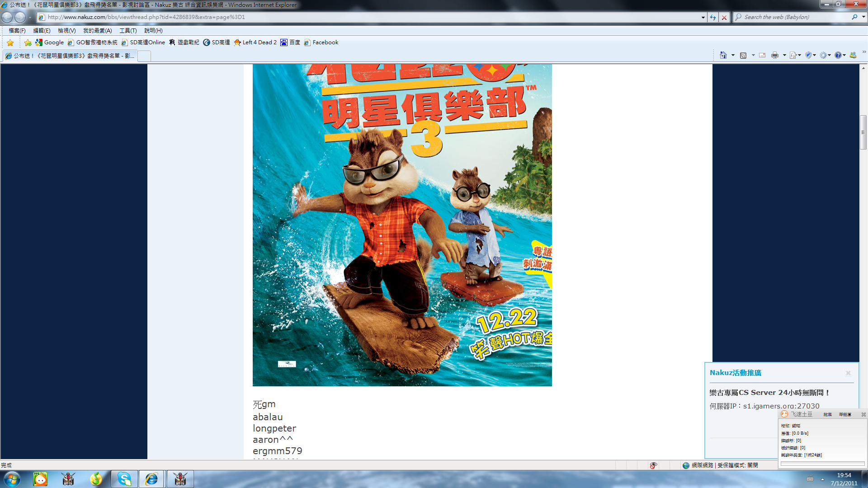868x488 pixels.
Task: Open the 工具(T) menu
Action: (x=128, y=31)
